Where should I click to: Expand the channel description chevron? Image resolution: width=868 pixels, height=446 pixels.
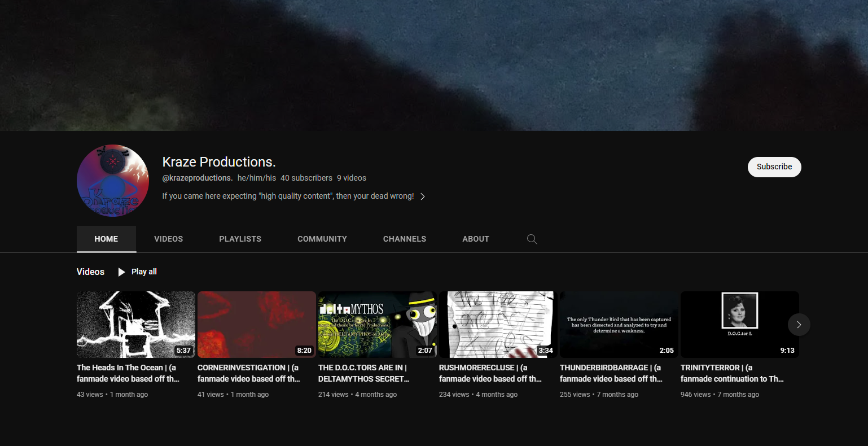pos(423,196)
